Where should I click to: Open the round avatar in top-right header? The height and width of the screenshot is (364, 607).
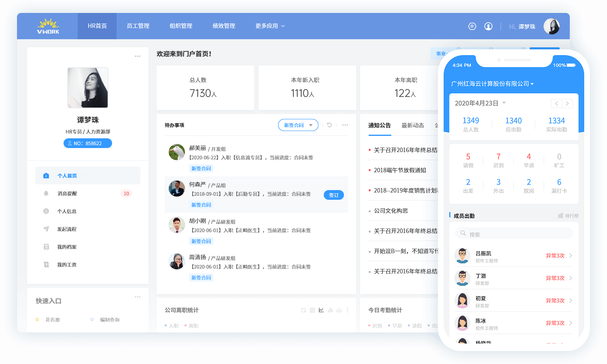coord(552,26)
